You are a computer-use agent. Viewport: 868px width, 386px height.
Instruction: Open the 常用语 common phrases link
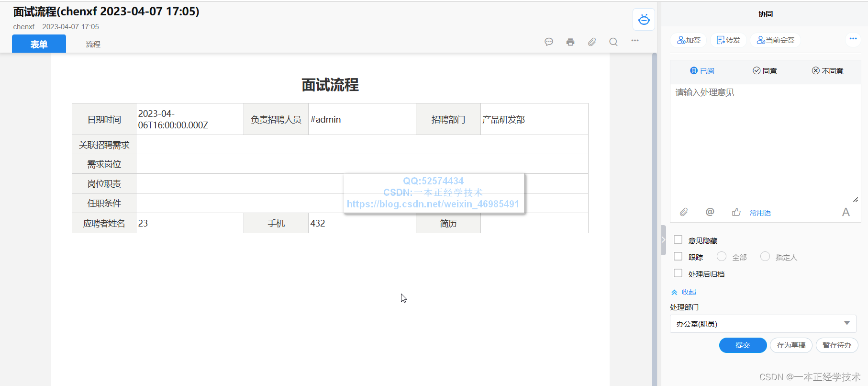[x=760, y=213]
